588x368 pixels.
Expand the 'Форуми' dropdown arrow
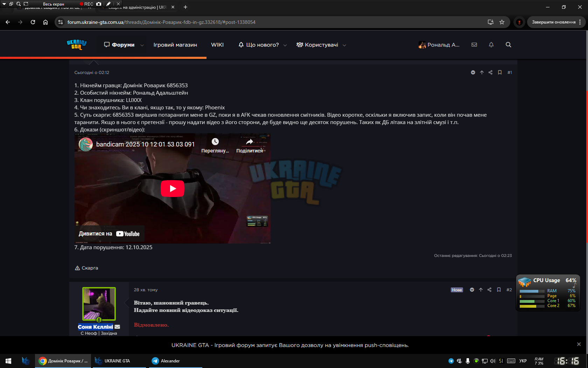142,45
